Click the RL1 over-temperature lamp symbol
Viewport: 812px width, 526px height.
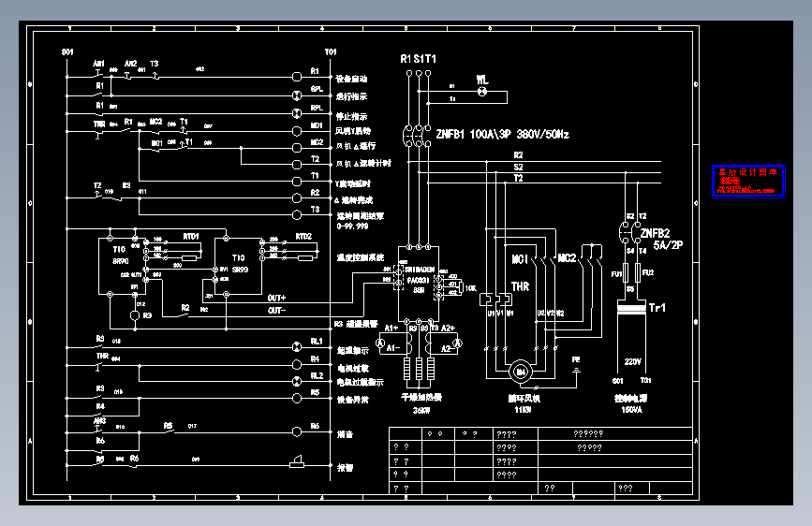297,346
